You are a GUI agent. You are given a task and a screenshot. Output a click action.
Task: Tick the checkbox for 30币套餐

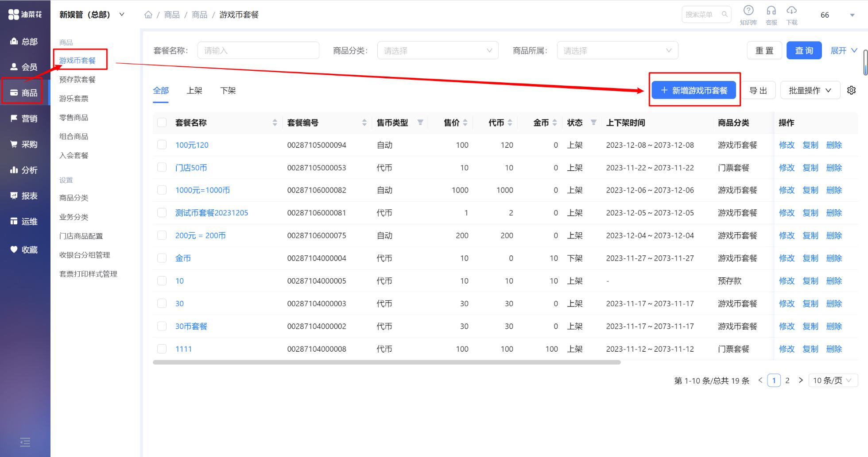[x=162, y=326]
